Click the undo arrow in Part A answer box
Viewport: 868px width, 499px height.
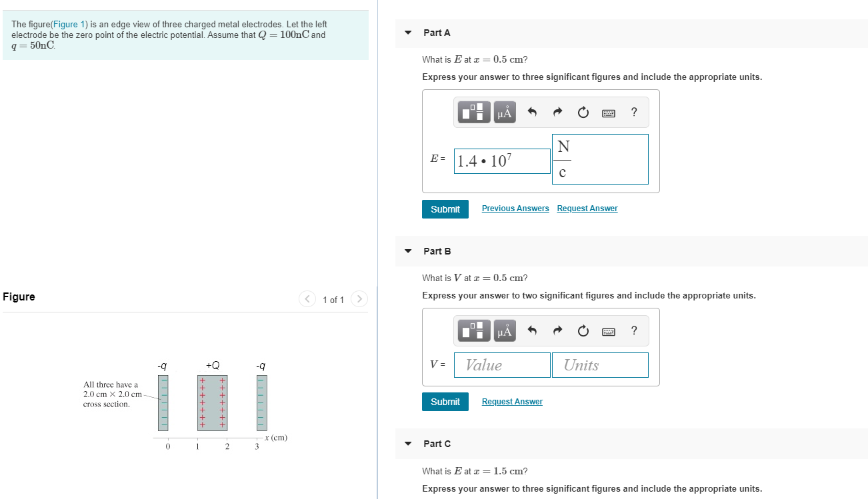tap(531, 112)
